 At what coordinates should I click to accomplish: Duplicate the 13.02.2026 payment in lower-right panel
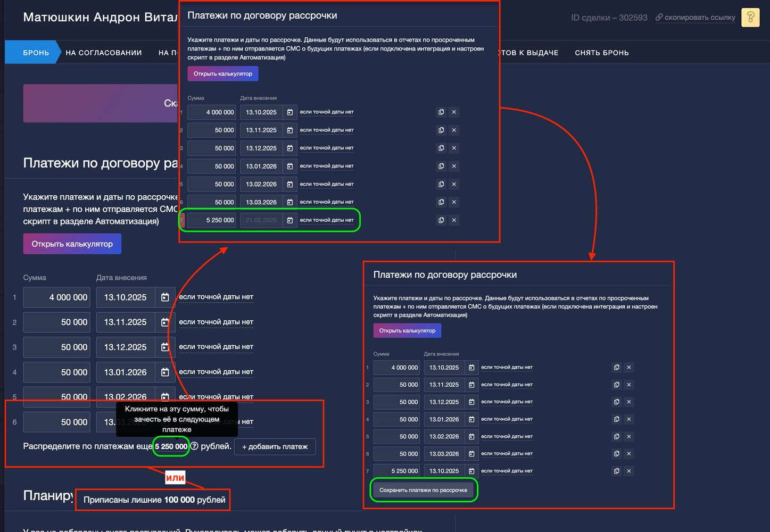[x=617, y=437]
